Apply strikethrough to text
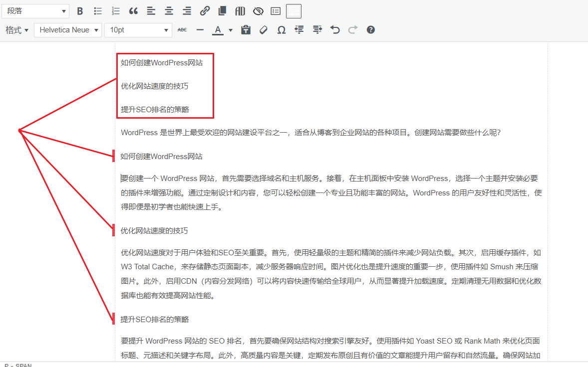588x367 pixels. [182, 29]
